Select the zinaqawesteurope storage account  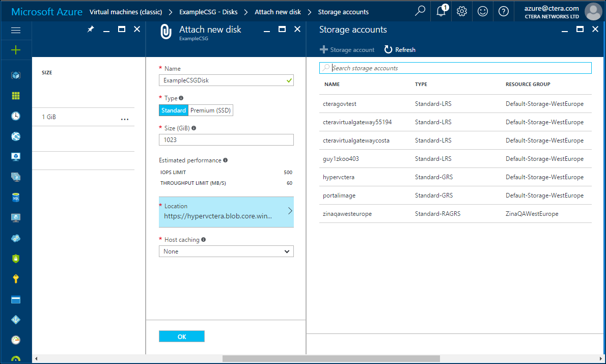(455, 214)
